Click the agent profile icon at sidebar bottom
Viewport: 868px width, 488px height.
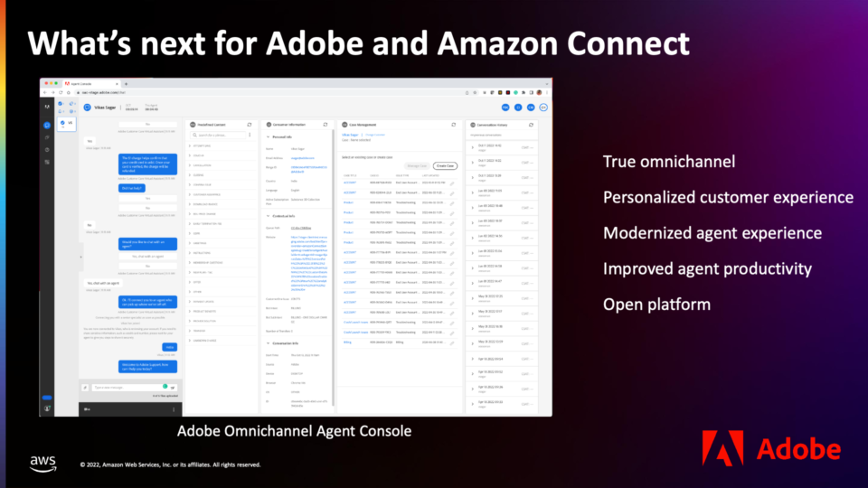pyautogui.click(x=47, y=408)
